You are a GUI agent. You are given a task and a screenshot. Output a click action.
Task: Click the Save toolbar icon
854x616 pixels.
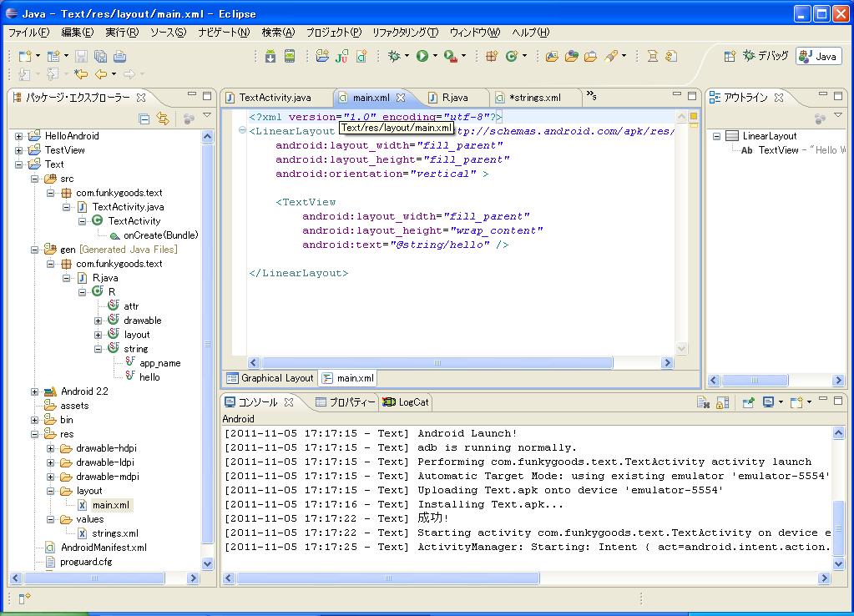[81, 56]
